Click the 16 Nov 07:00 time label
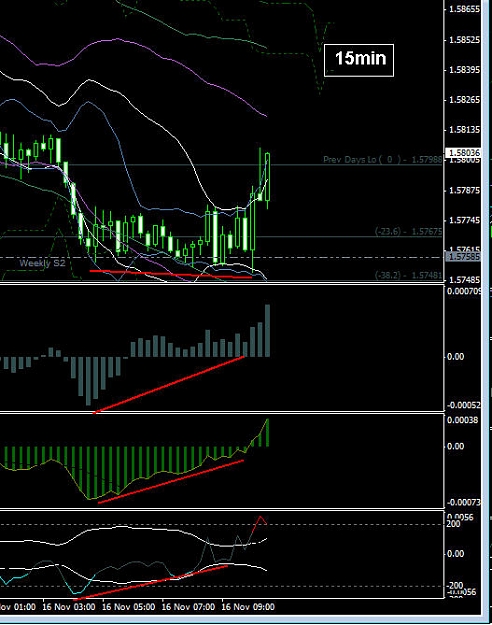The image size is (492, 625). coord(188,607)
